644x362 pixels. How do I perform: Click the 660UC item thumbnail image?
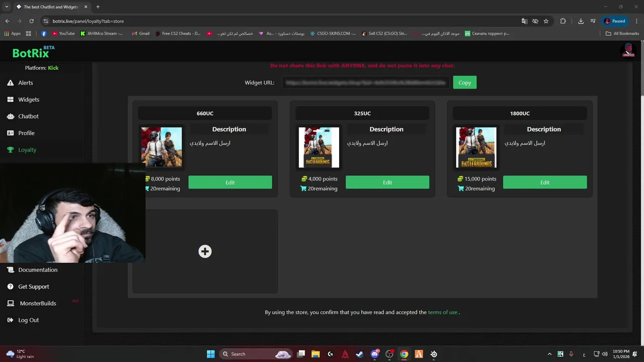pyautogui.click(x=162, y=147)
